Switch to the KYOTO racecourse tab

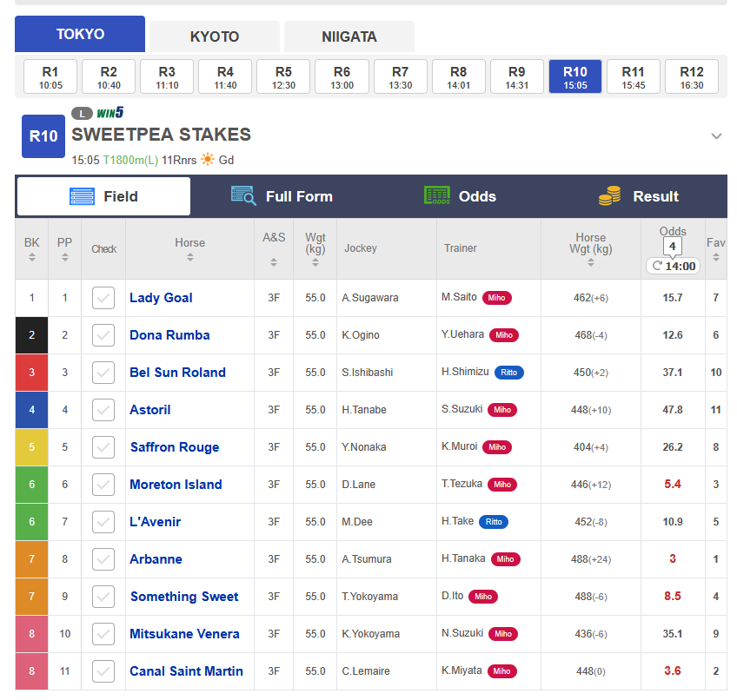coord(215,36)
